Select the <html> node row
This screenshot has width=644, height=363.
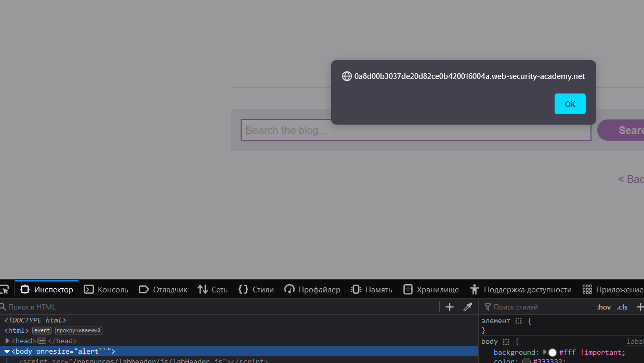coord(239,330)
